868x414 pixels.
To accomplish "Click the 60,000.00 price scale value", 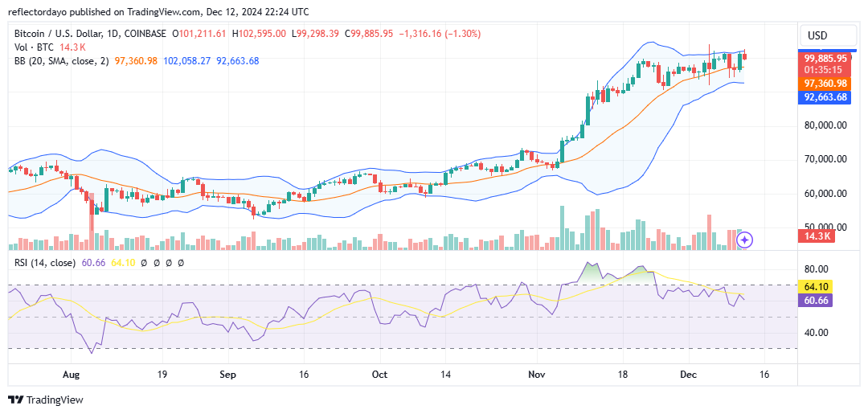I will coord(826,193).
